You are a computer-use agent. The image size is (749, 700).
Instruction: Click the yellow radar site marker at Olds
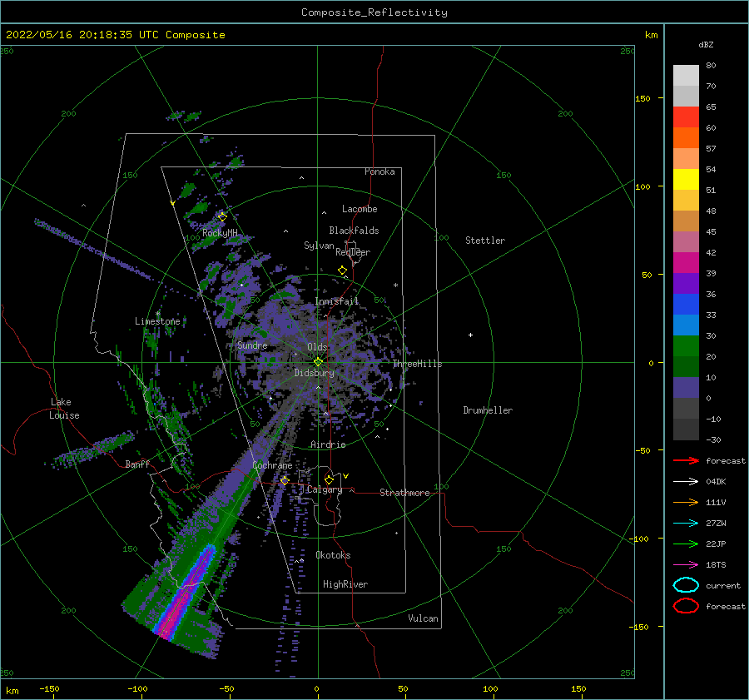coord(318,362)
